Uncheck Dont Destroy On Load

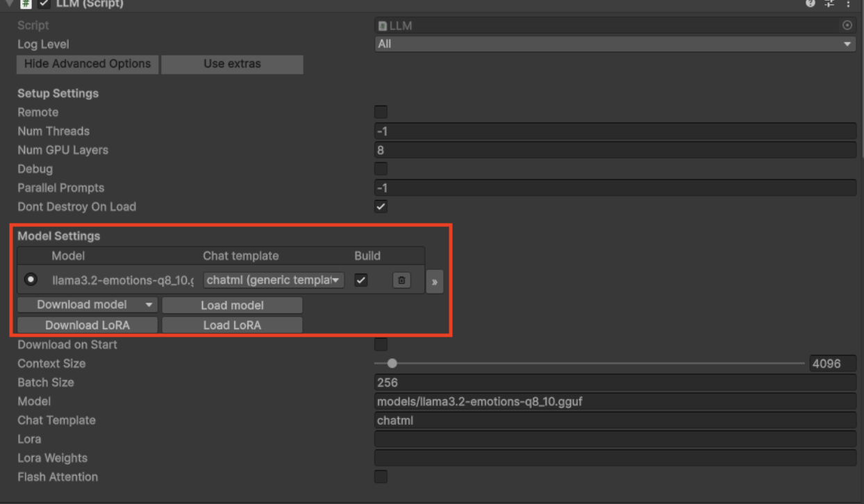click(380, 206)
